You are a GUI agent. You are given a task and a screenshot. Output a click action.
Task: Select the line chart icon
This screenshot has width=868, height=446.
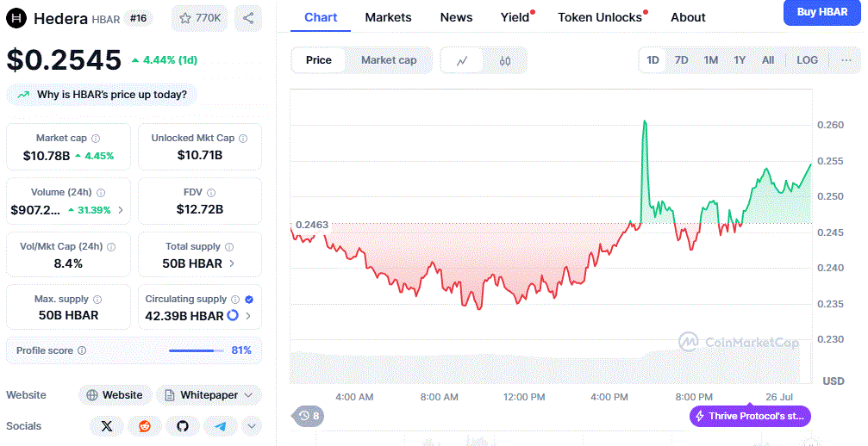[x=462, y=61]
